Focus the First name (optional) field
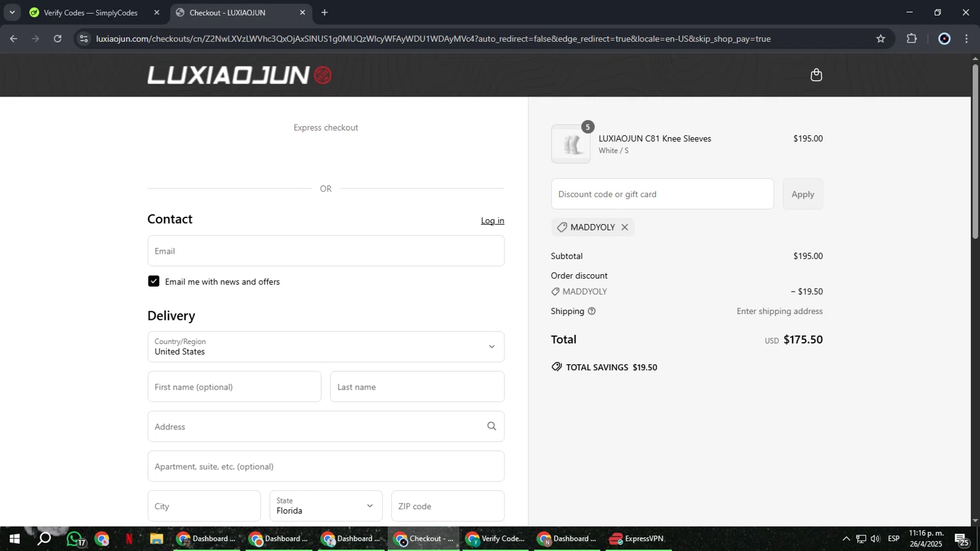The image size is (980, 551). click(x=235, y=386)
